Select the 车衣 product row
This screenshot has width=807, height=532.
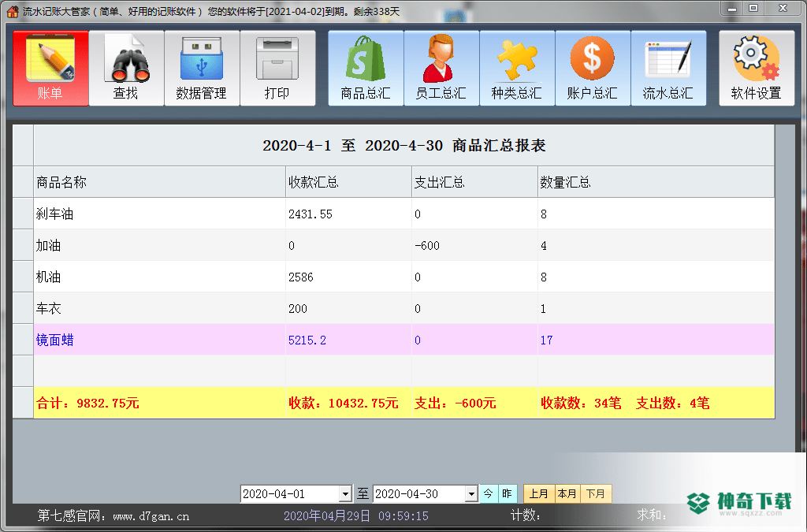pos(404,308)
